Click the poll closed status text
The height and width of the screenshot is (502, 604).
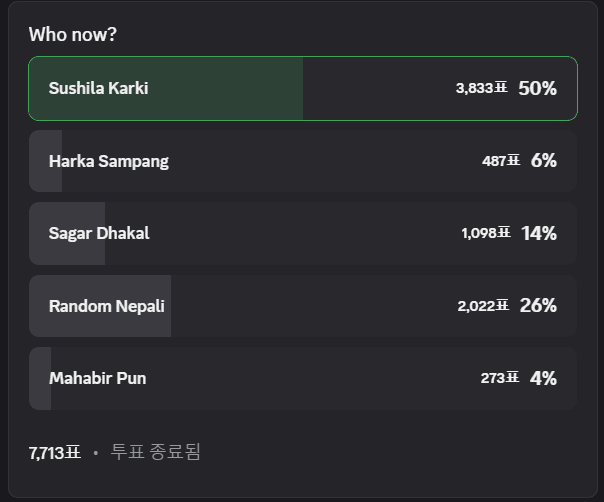pyautogui.click(x=156, y=452)
